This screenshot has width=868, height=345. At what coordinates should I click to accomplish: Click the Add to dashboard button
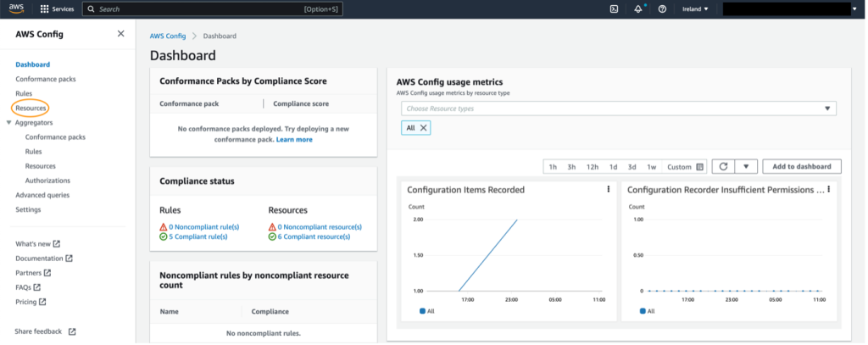click(802, 166)
